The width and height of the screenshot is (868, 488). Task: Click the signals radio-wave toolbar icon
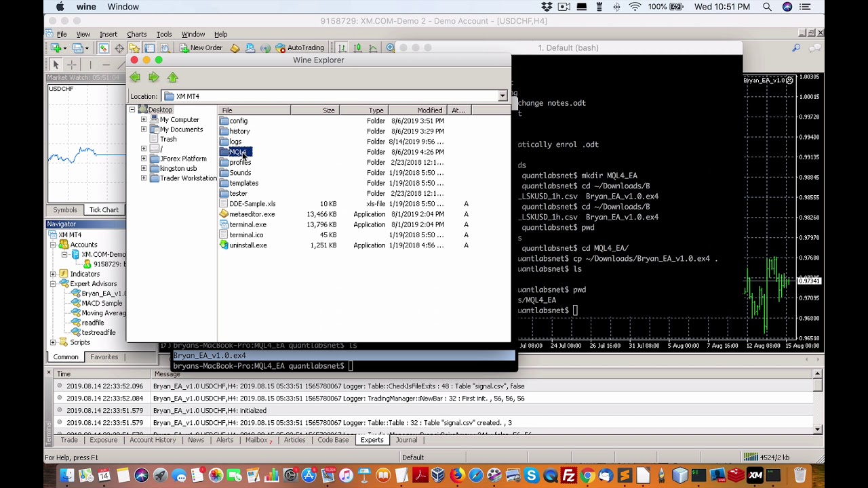pyautogui.click(x=265, y=48)
